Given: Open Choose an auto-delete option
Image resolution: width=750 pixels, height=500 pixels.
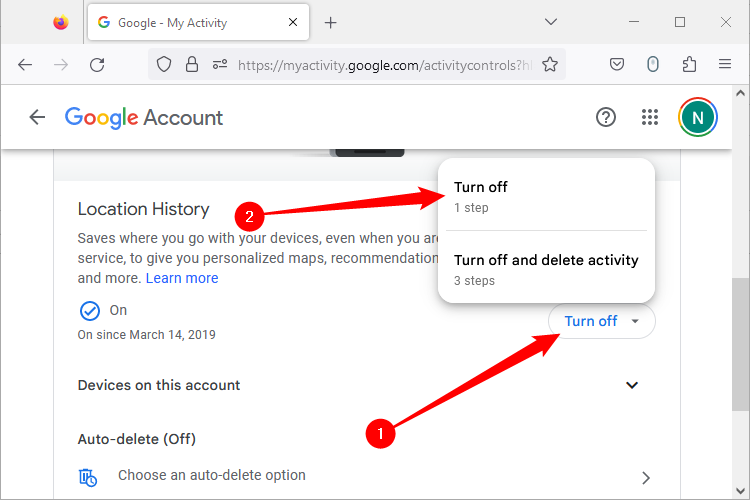Looking at the screenshot, I should (x=366, y=476).
